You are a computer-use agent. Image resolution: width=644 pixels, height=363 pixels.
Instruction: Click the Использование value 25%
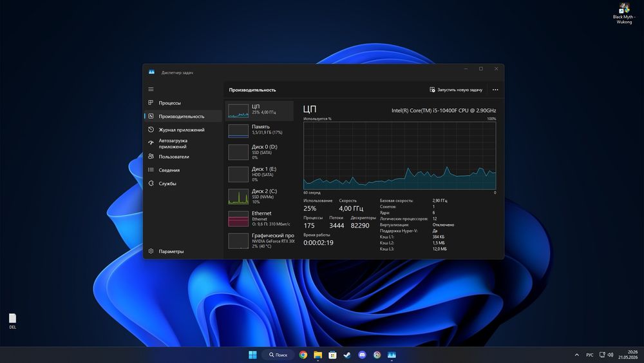[310, 209]
